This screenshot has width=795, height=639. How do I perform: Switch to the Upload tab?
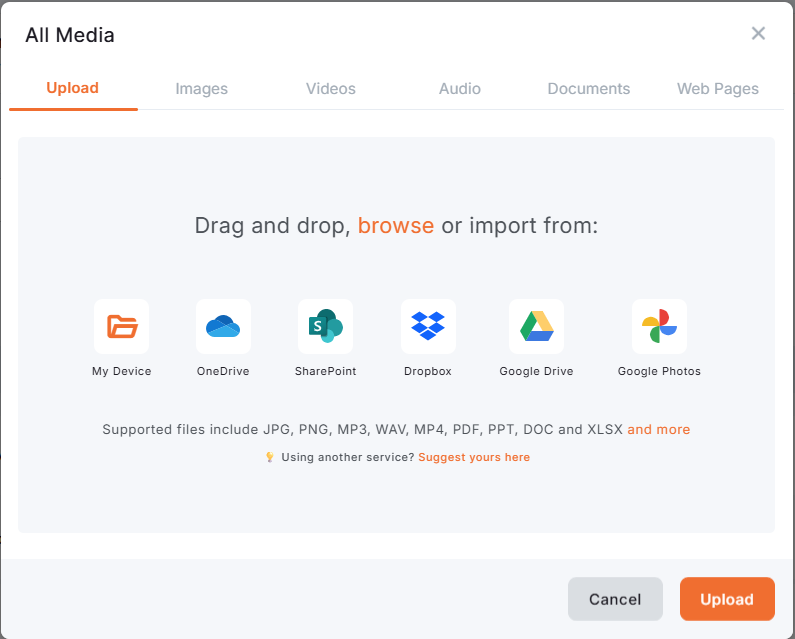coord(73,88)
